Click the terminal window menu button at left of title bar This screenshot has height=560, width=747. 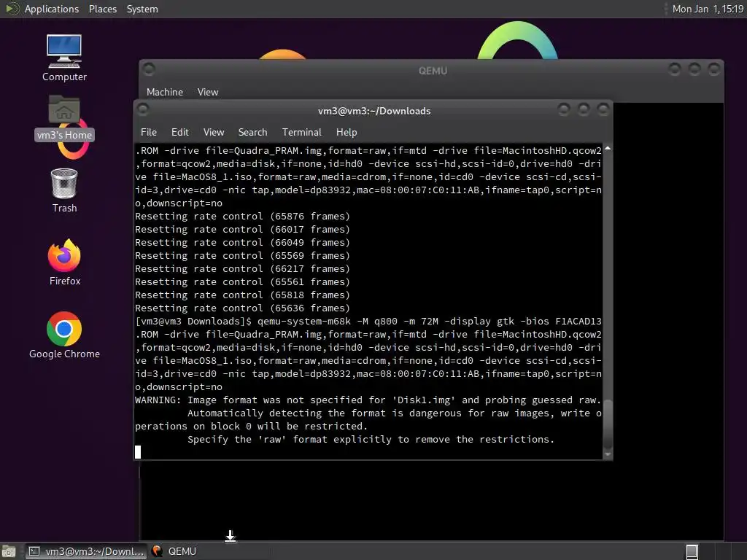tap(142, 109)
